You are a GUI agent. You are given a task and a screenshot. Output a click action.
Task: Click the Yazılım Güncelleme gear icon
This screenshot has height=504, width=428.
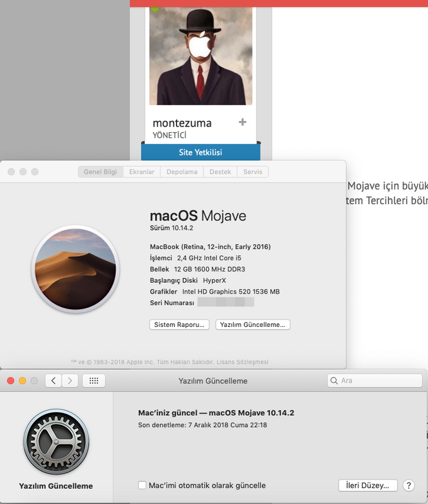point(56,444)
